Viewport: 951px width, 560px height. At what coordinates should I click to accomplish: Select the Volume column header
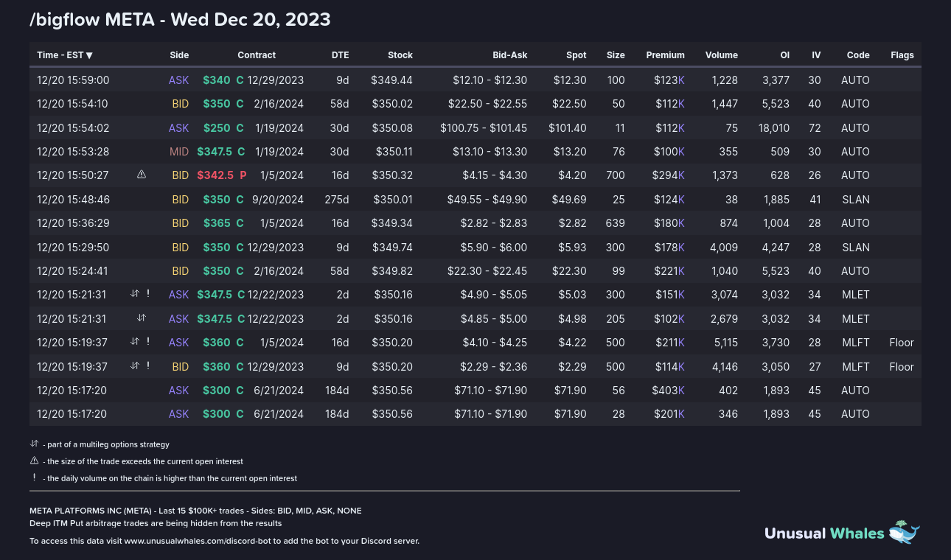tap(721, 55)
